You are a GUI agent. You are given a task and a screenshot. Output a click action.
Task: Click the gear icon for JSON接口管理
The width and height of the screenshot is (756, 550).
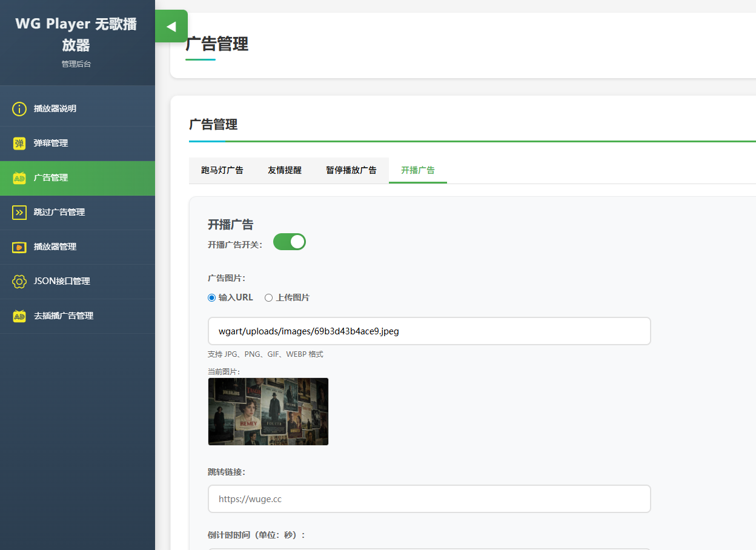point(19,282)
